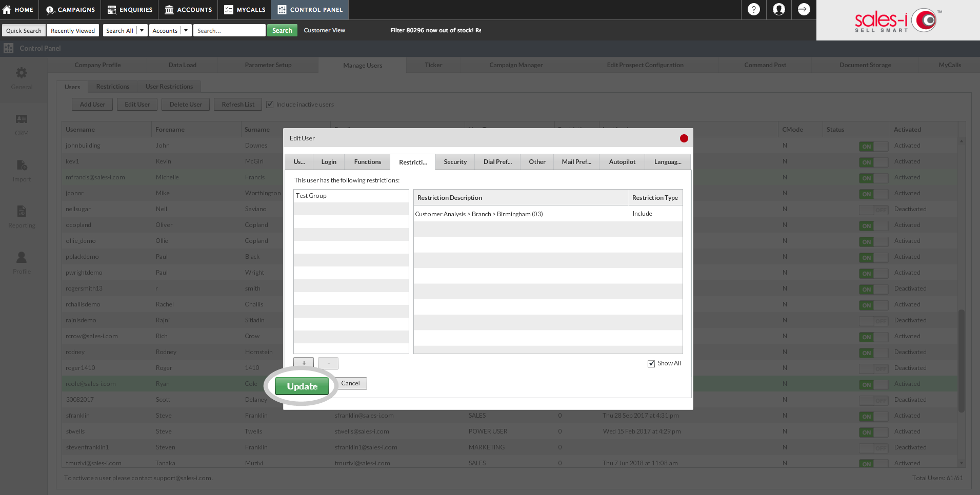The width and height of the screenshot is (980, 495).
Task: Click the Enquiries icon in top bar
Action: coord(112,10)
